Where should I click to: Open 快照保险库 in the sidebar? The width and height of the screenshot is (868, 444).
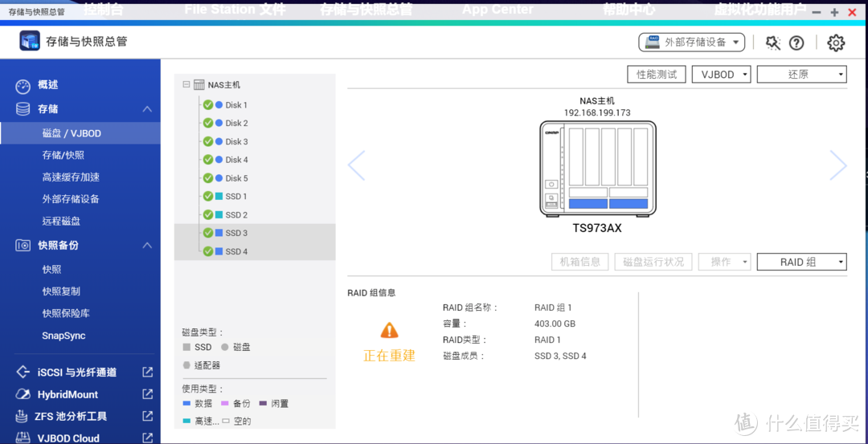pos(66,313)
